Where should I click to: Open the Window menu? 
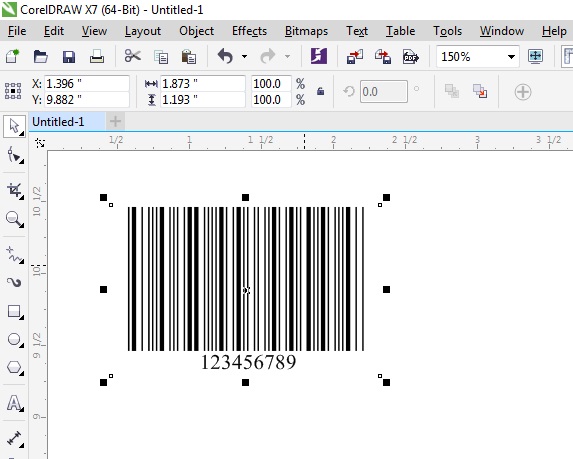click(x=502, y=31)
